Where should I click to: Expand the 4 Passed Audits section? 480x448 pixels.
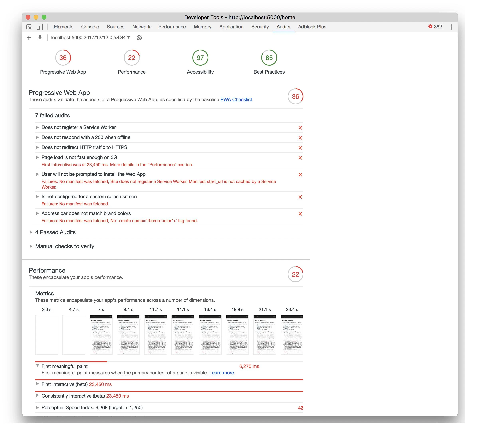31,232
